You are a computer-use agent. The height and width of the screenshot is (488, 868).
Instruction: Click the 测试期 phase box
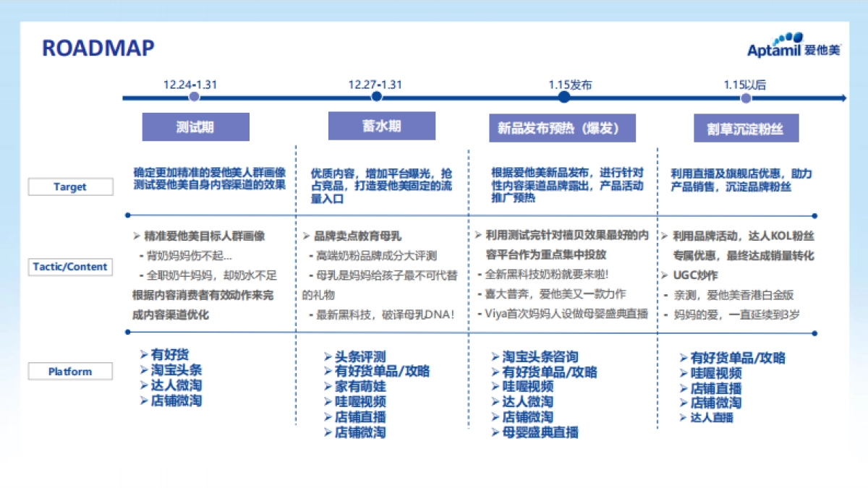click(195, 127)
